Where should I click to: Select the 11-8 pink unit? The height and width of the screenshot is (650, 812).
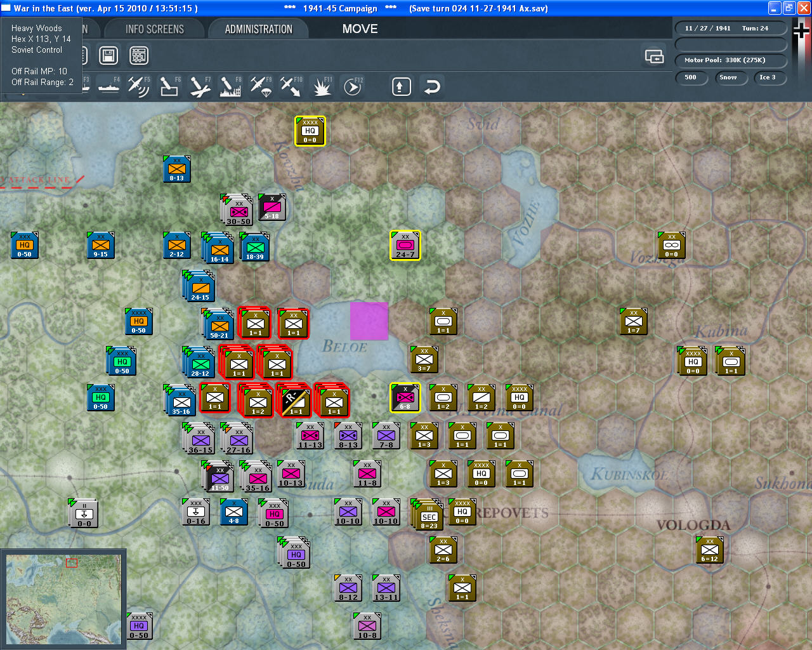click(x=367, y=474)
